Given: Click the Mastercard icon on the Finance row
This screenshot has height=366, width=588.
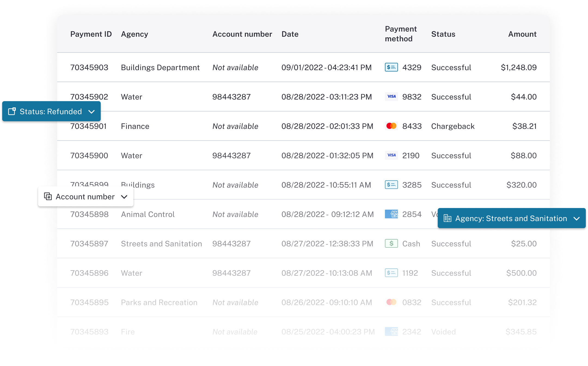Looking at the screenshot, I should point(391,126).
